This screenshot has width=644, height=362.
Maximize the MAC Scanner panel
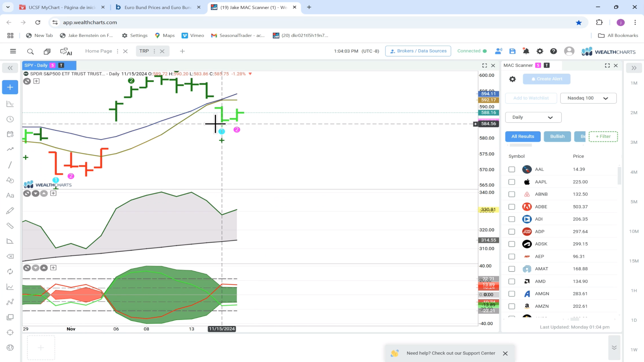point(607,65)
